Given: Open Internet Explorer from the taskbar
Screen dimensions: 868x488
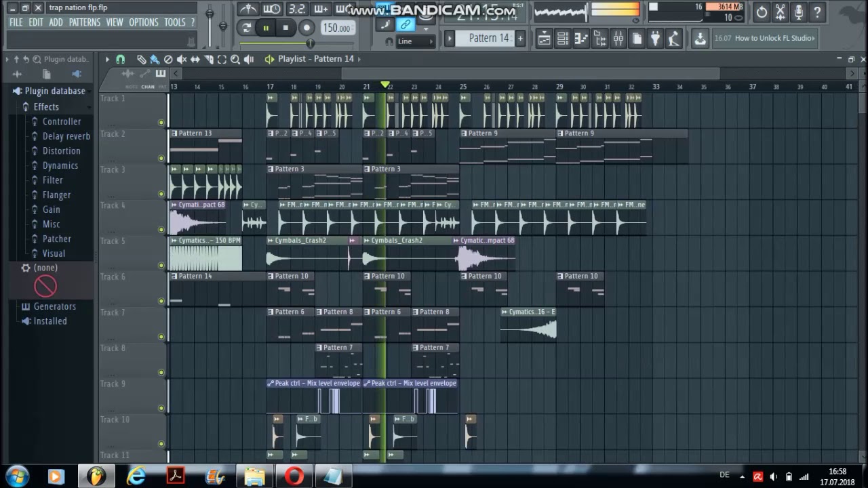Looking at the screenshot, I should pos(136,476).
